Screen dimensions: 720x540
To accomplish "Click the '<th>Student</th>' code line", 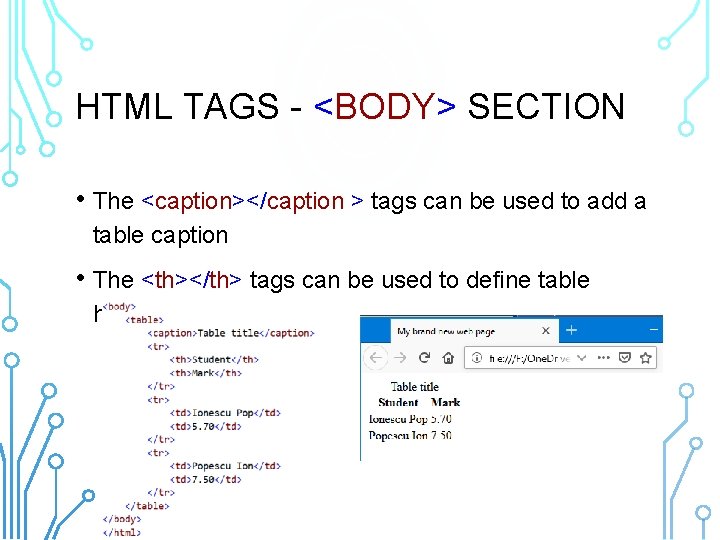I will [x=214, y=360].
